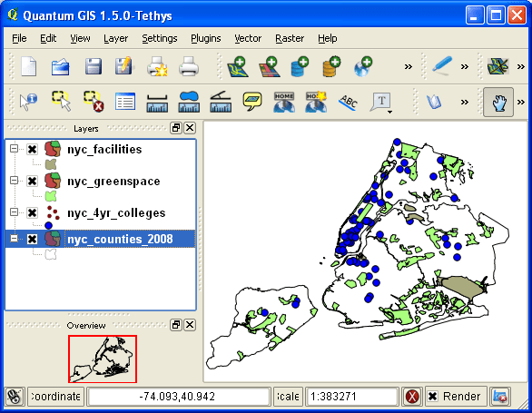The image size is (532, 413).
Task: Select Measure Area tool
Action: pos(189,102)
